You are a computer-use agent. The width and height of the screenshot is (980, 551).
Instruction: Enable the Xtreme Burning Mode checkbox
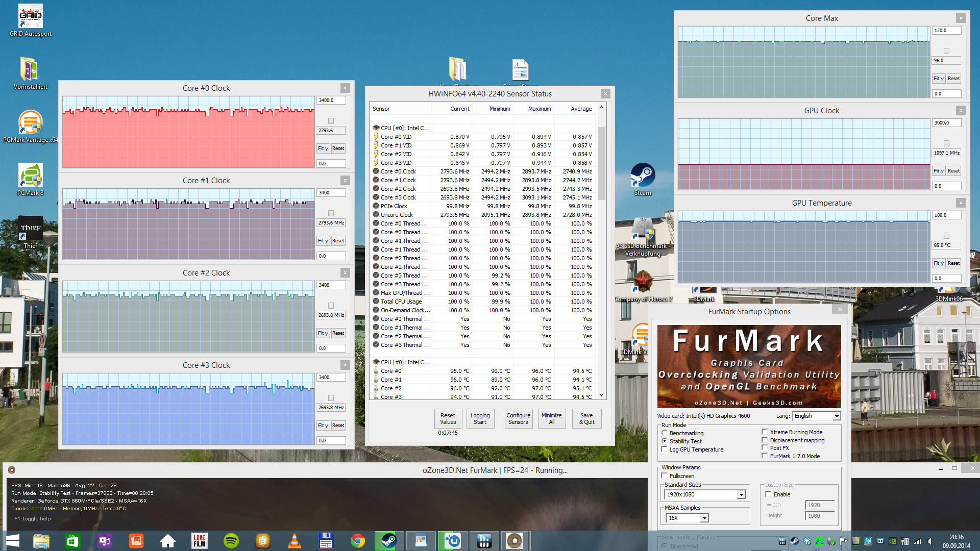[x=765, y=432]
